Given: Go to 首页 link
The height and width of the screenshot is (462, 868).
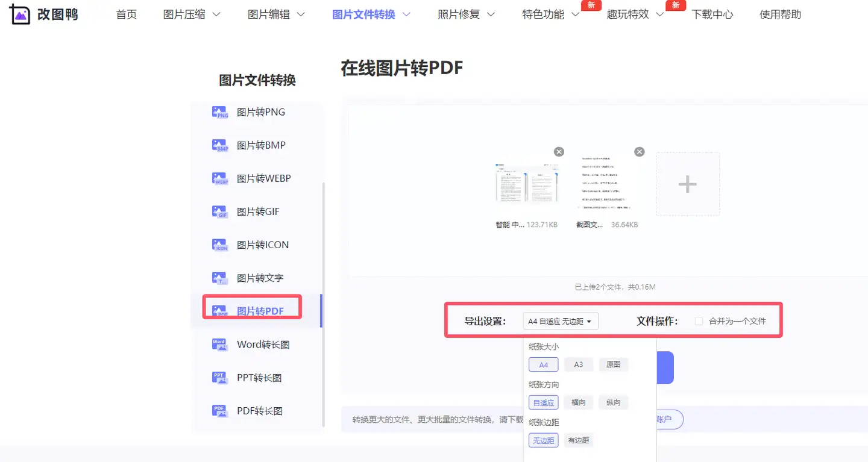Looking at the screenshot, I should [x=127, y=14].
